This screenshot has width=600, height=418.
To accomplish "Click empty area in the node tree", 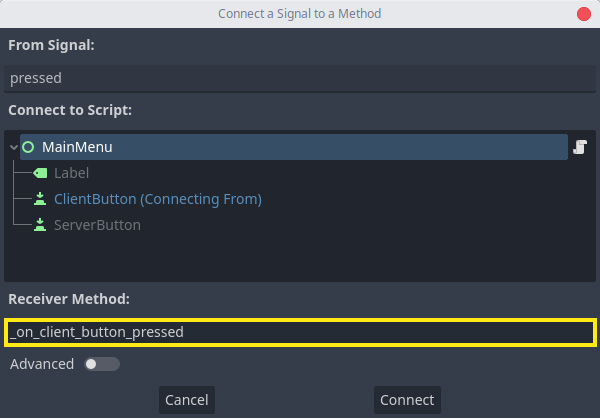I will click(x=300, y=258).
